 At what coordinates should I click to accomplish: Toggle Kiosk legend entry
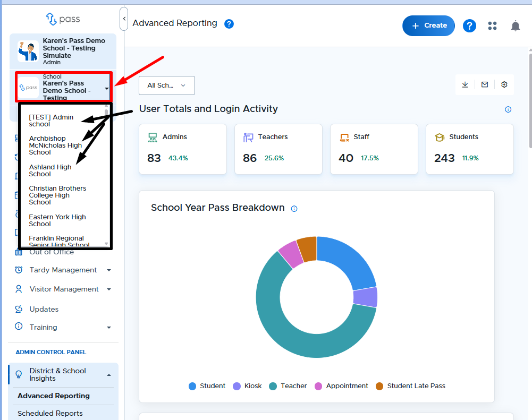[x=247, y=386]
